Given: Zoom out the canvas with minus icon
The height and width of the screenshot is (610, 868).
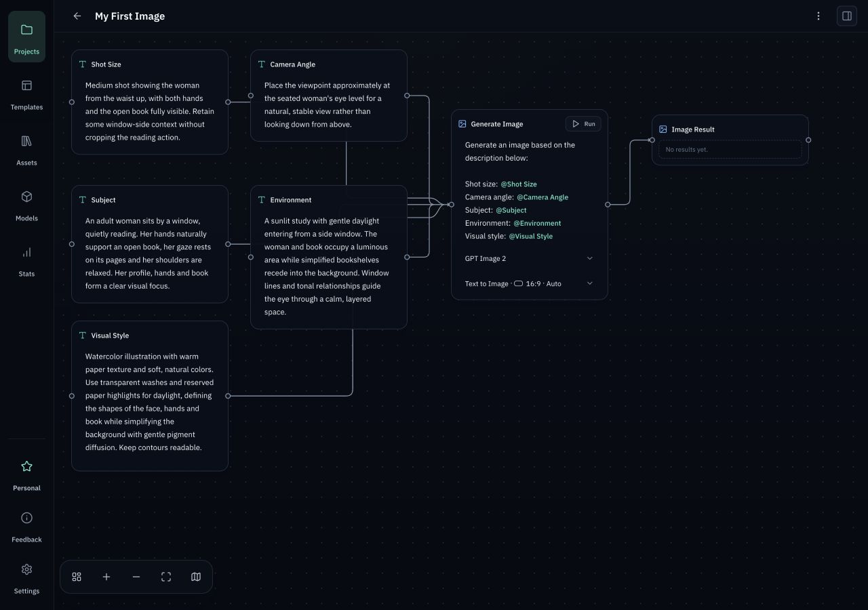Looking at the screenshot, I should (136, 577).
